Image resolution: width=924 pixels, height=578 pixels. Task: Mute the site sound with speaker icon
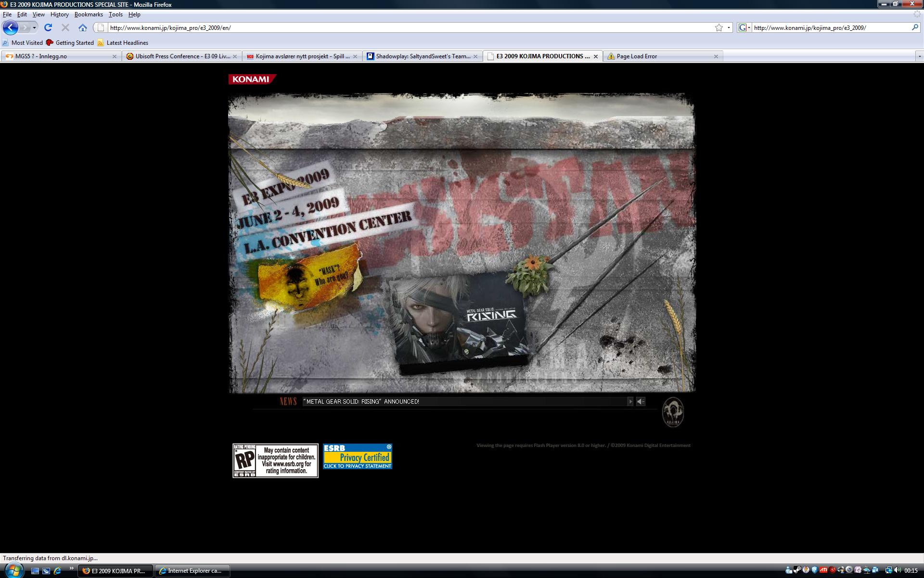click(x=641, y=401)
